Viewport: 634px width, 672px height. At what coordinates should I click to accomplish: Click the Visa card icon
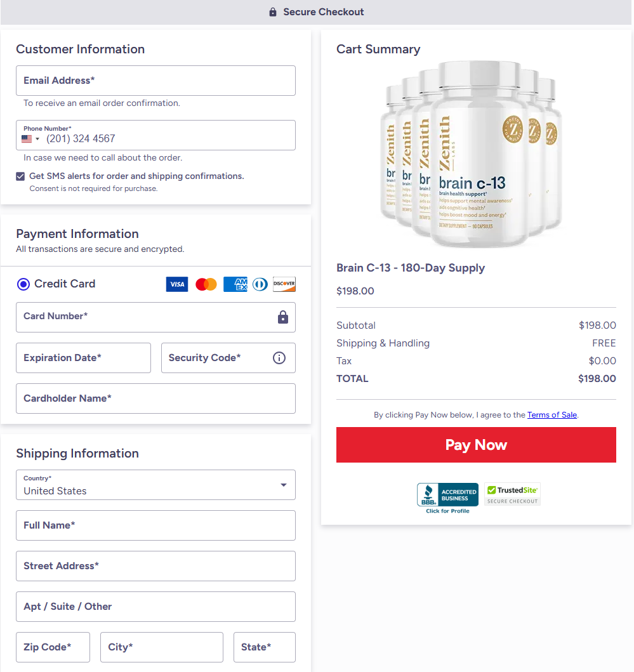click(x=177, y=284)
